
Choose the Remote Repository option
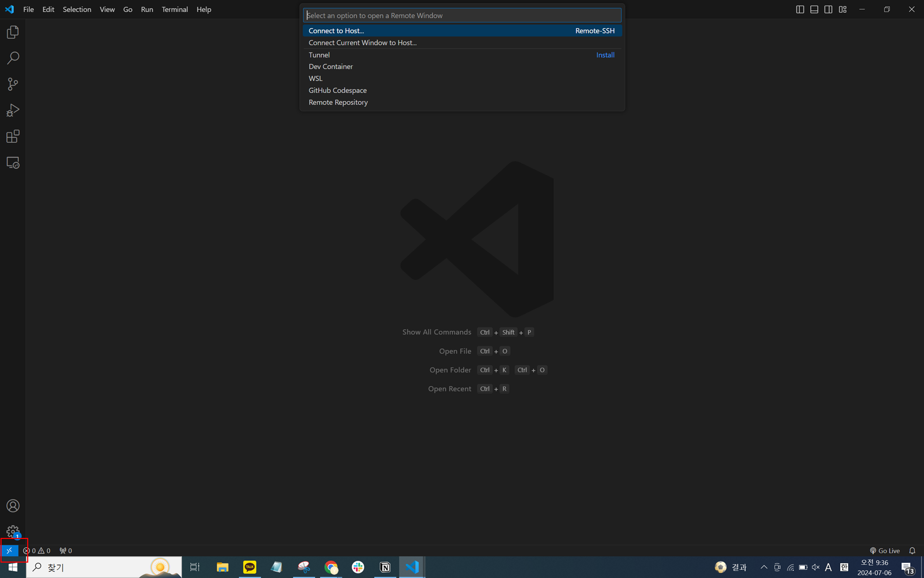[x=462, y=102]
